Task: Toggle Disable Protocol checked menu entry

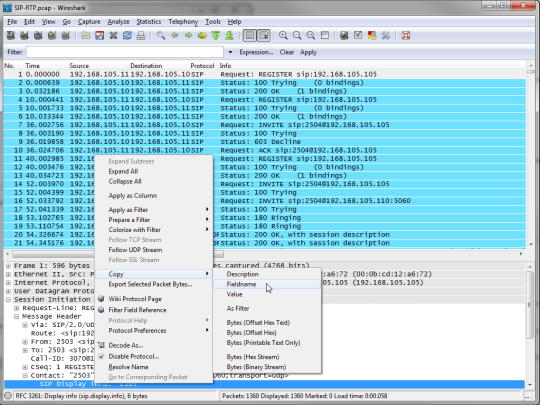Action: pyautogui.click(x=134, y=356)
